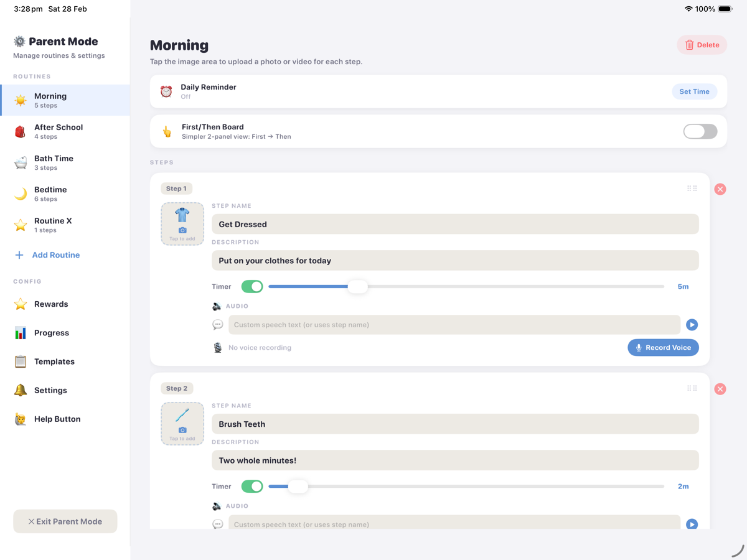747x560 pixels.
Task: Toggle the First/Then Board switch
Action: pyautogui.click(x=700, y=131)
